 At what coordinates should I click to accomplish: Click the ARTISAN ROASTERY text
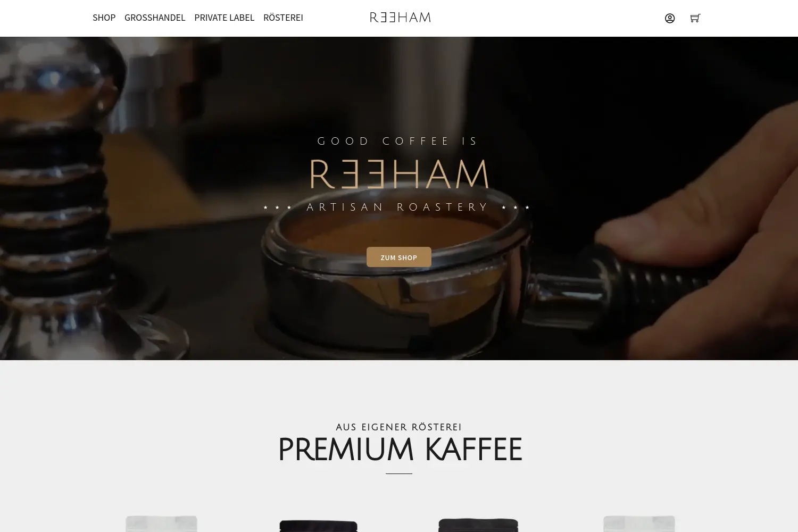point(397,207)
